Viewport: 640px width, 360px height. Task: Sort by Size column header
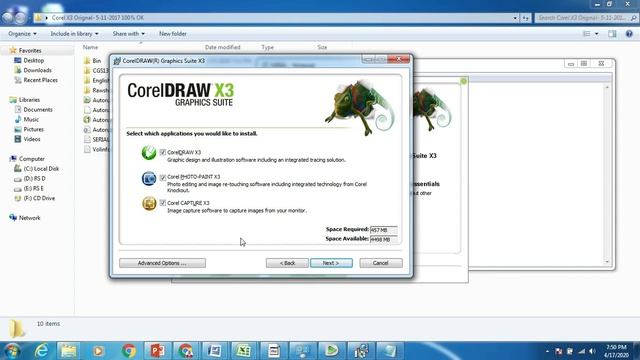(x=322, y=47)
